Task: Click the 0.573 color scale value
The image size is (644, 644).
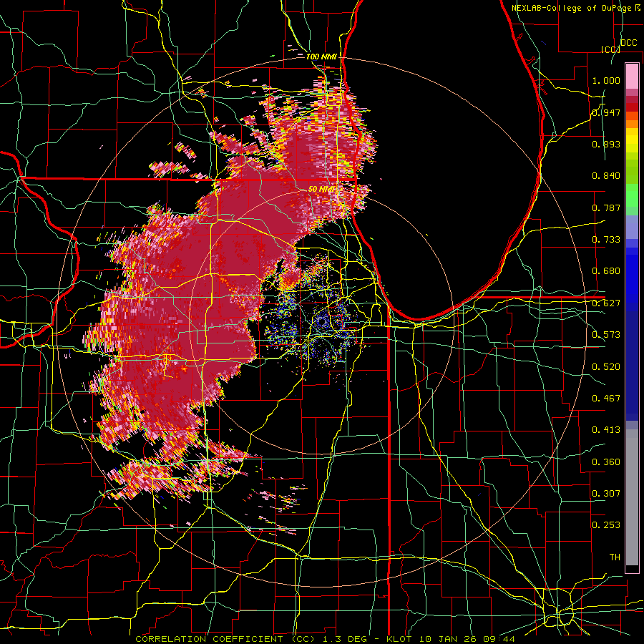Action: 606,334
